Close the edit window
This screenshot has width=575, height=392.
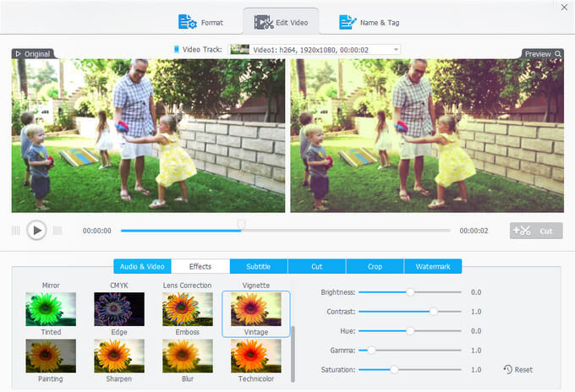(564, 8)
